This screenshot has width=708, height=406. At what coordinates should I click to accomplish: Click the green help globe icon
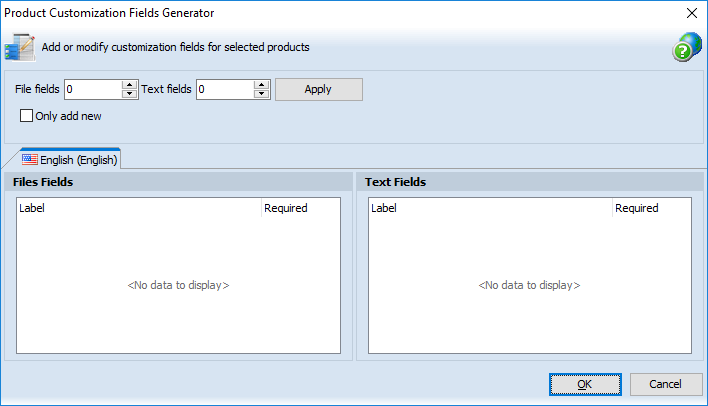686,47
